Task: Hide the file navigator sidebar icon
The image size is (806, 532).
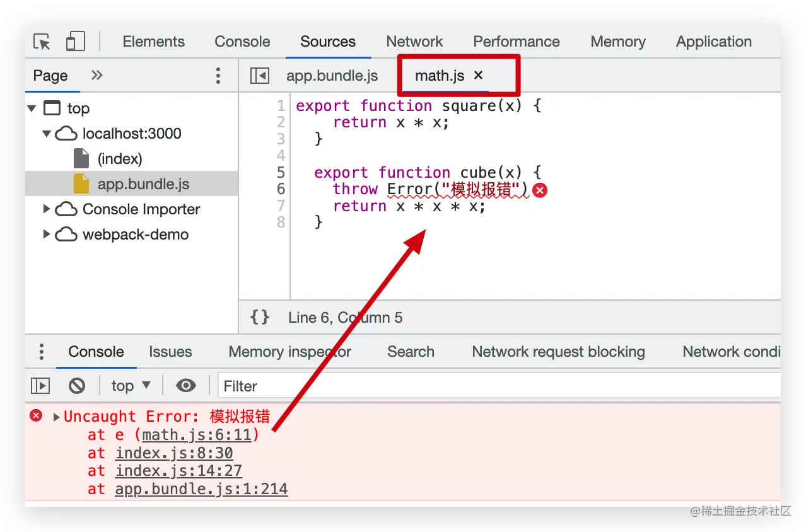Action: (x=260, y=76)
